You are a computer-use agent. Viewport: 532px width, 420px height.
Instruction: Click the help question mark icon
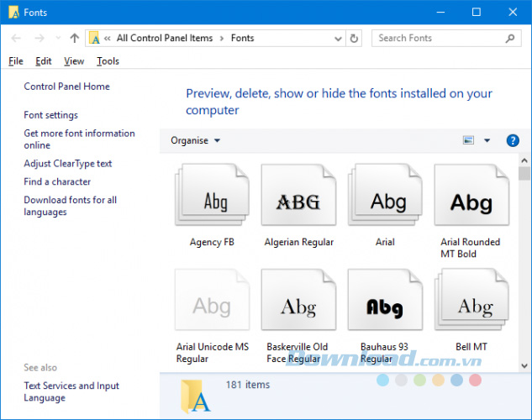(513, 140)
